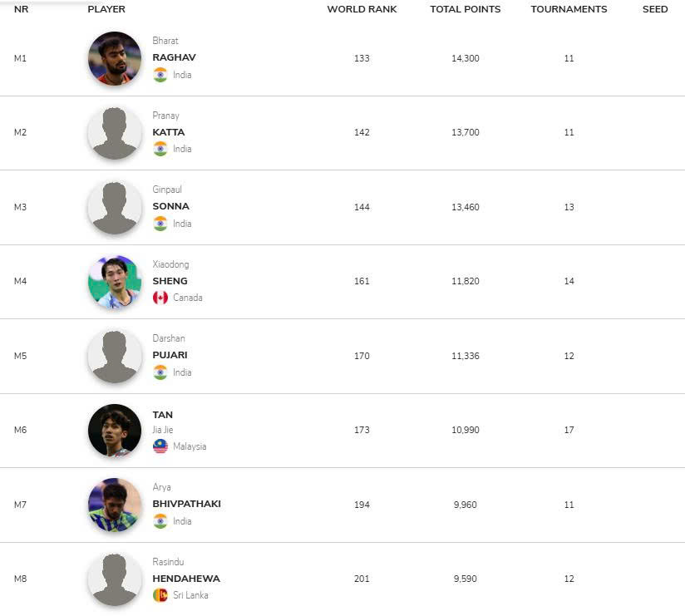This screenshot has width=685, height=616.
Task: Open Arya Bhivpathaki's player photo
Action: click(x=115, y=505)
